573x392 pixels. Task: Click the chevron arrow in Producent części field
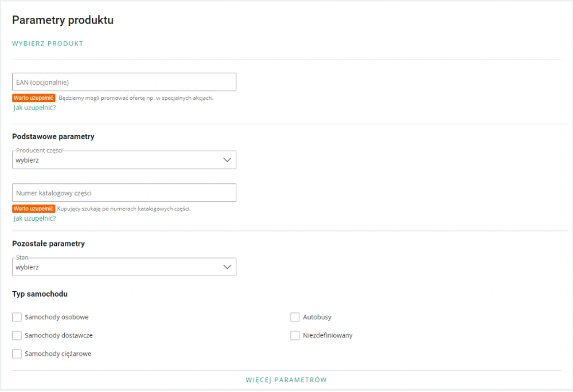[227, 160]
